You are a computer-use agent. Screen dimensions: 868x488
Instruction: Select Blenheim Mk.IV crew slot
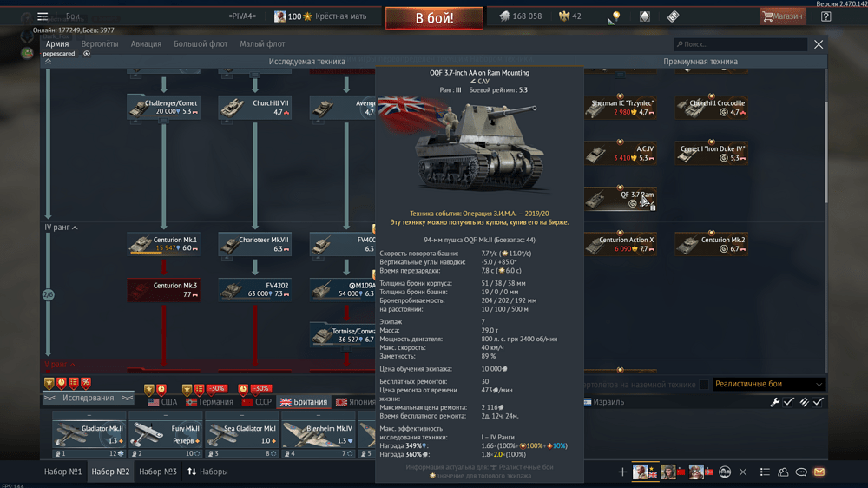(318, 433)
